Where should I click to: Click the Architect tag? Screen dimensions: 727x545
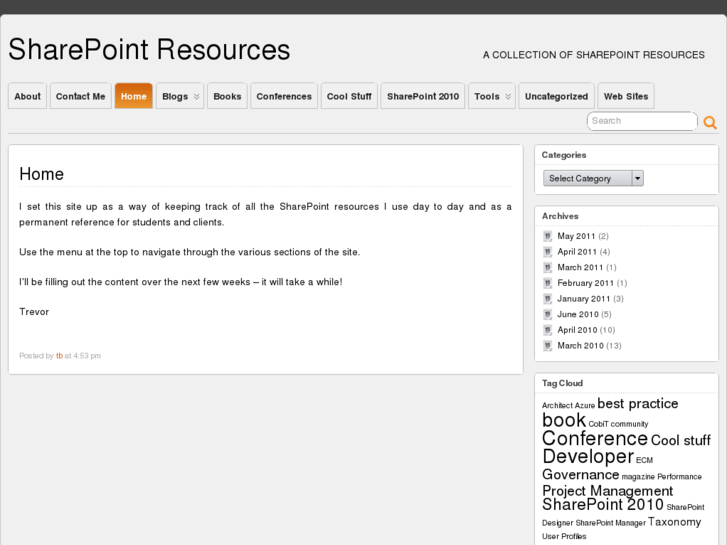click(557, 405)
